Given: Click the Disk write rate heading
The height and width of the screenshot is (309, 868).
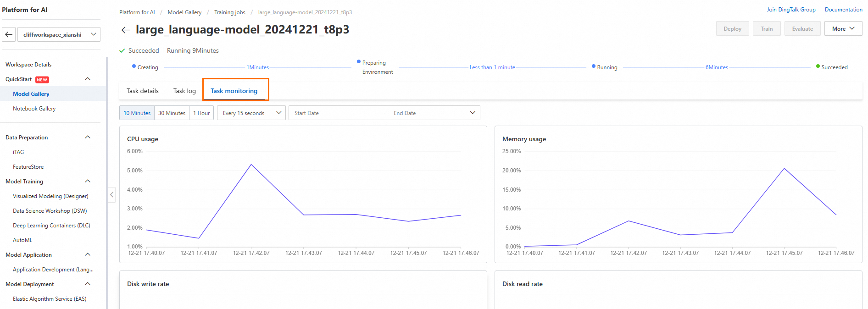Looking at the screenshot, I should (x=148, y=284).
